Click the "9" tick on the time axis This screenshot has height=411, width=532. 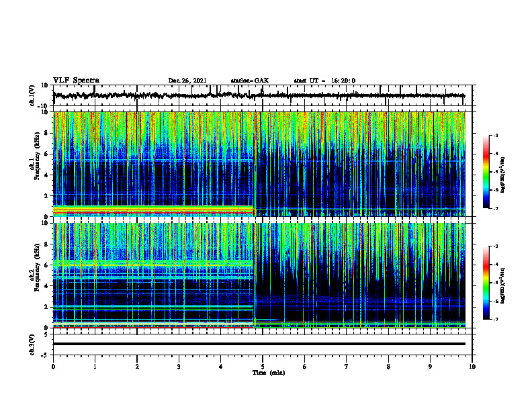(430, 367)
